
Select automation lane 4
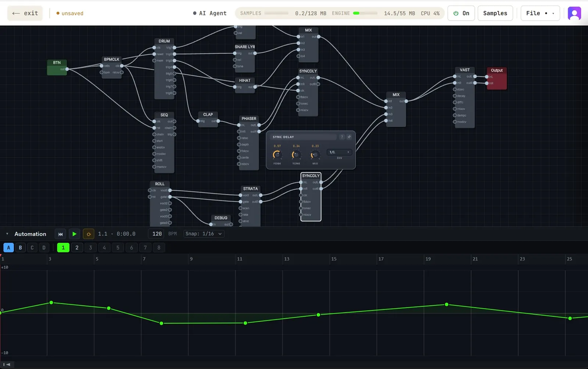tap(104, 248)
